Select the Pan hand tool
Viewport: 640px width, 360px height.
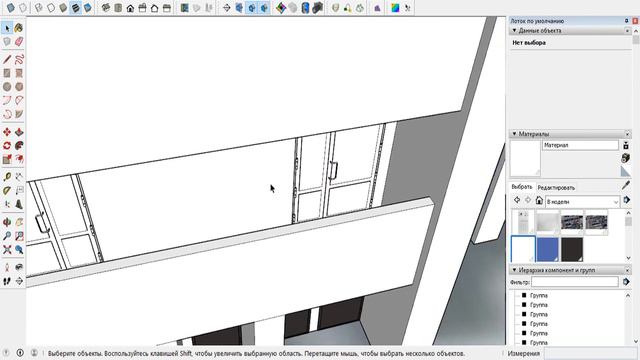[x=19, y=222]
